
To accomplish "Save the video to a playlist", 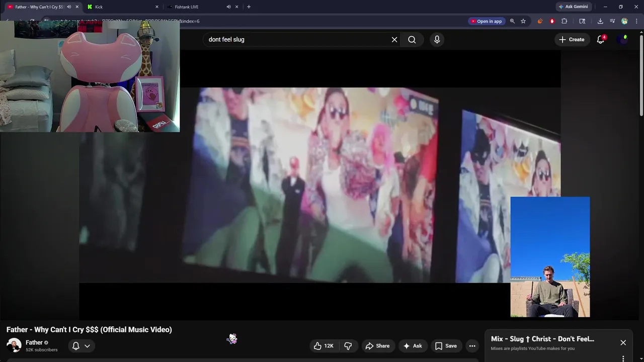I will (x=446, y=346).
